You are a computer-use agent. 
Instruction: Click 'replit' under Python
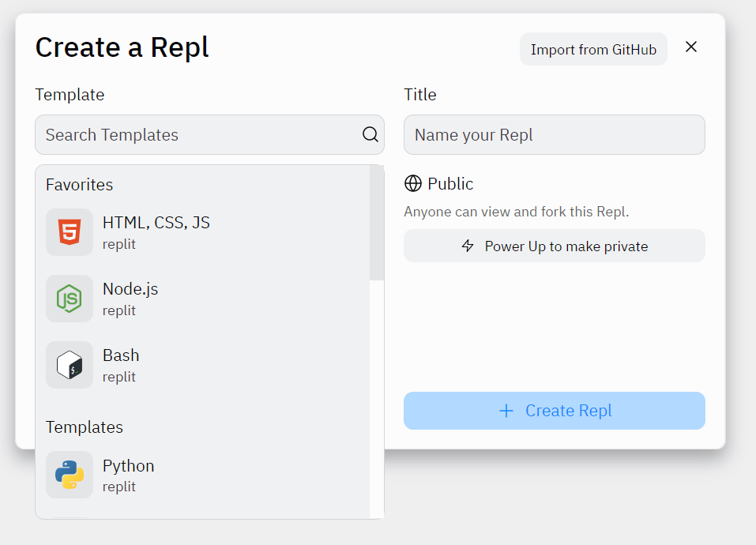[119, 487]
